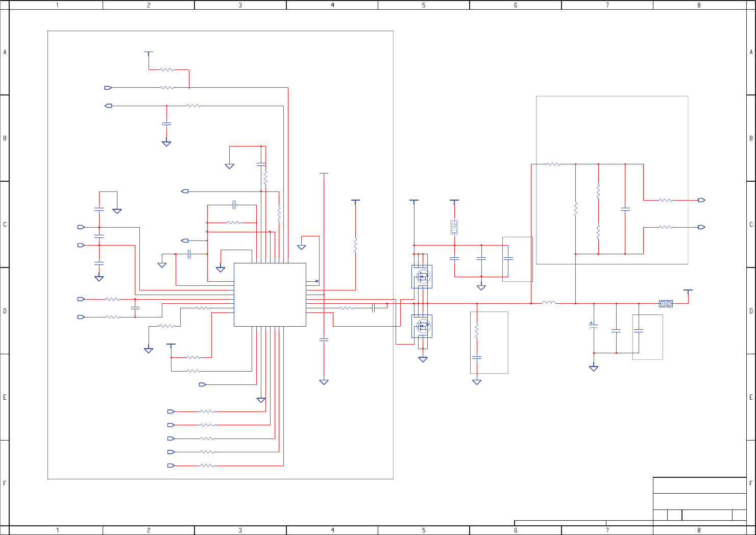Select the lone port symbol feeding the IC bottom
The height and width of the screenshot is (535, 756).
tap(202, 384)
